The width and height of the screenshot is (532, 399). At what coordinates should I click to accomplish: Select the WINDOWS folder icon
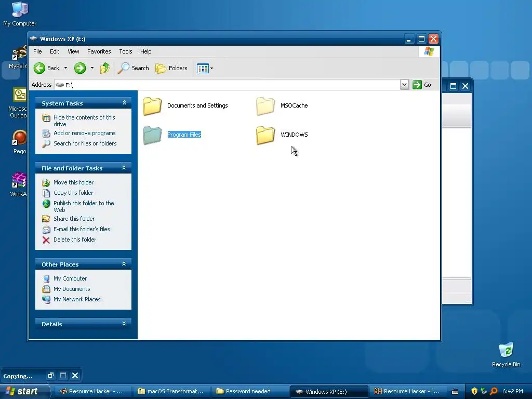tap(265, 135)
